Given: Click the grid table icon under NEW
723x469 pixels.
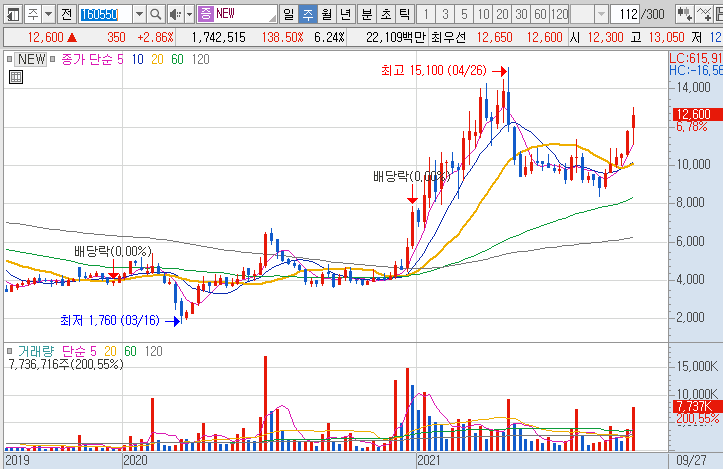Looking at the screenshot, I should 16,77.
